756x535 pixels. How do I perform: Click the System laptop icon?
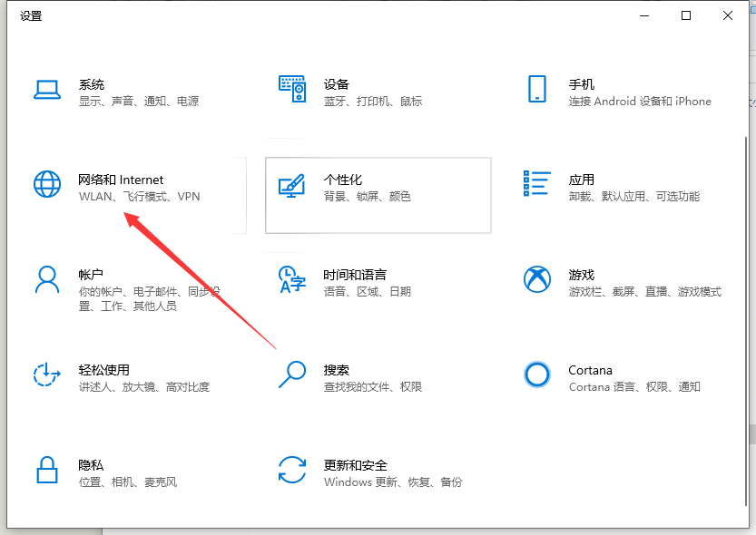coord(46,89)
